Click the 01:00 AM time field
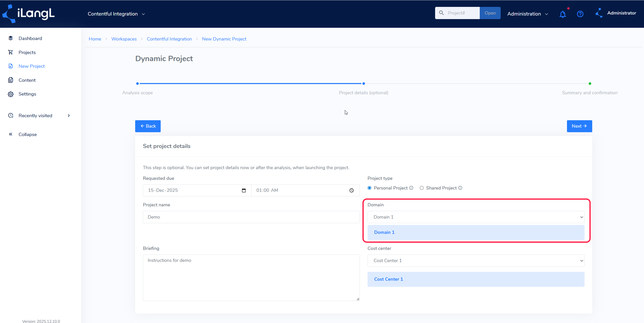The height and width of the screenshot is (323, 644). [x=305, y=191]
